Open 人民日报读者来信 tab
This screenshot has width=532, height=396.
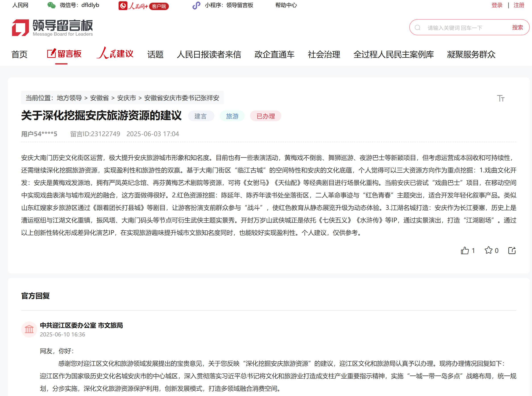209,54
